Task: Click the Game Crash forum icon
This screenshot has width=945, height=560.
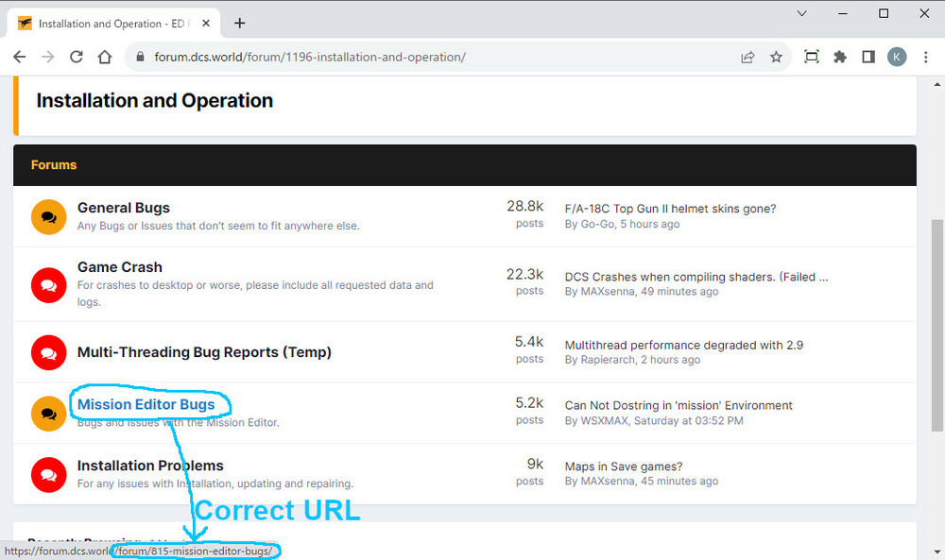Action: 49,285
